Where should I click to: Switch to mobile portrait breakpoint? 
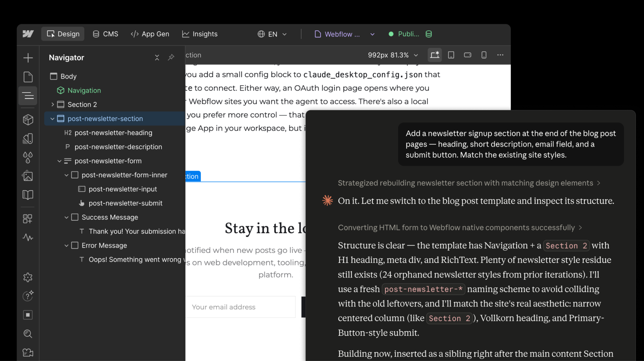pyautogui.click(x=484, y=55)
